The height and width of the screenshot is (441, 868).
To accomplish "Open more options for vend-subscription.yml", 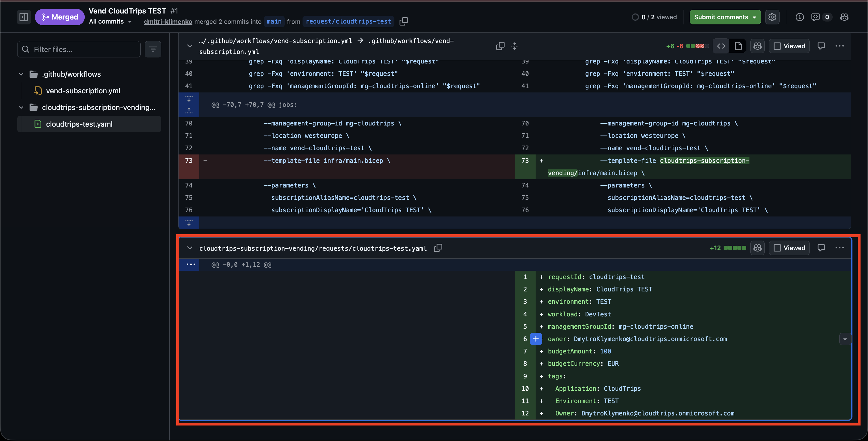I will click(x=840, y=46).
